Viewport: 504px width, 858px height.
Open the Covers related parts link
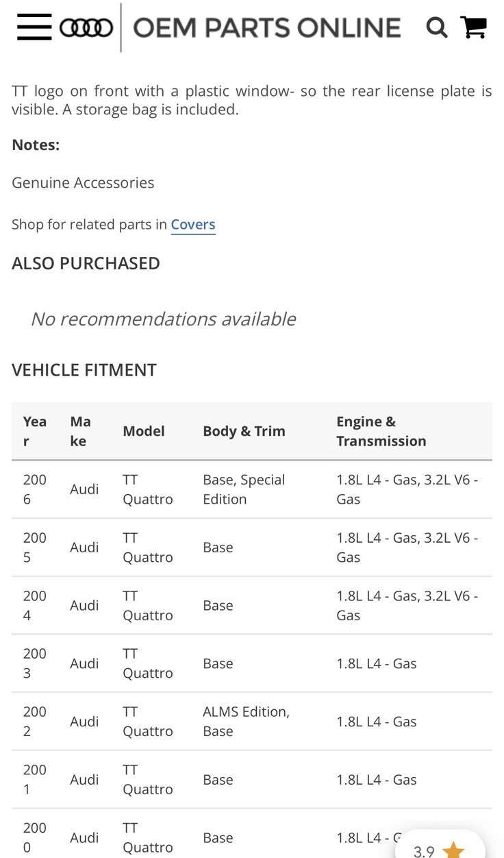193,225
